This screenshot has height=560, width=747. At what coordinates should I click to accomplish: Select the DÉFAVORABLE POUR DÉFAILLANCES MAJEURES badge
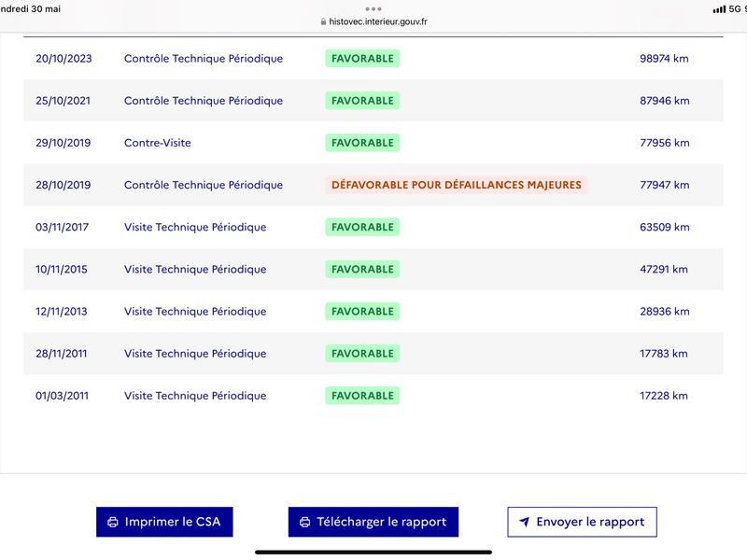457,185
